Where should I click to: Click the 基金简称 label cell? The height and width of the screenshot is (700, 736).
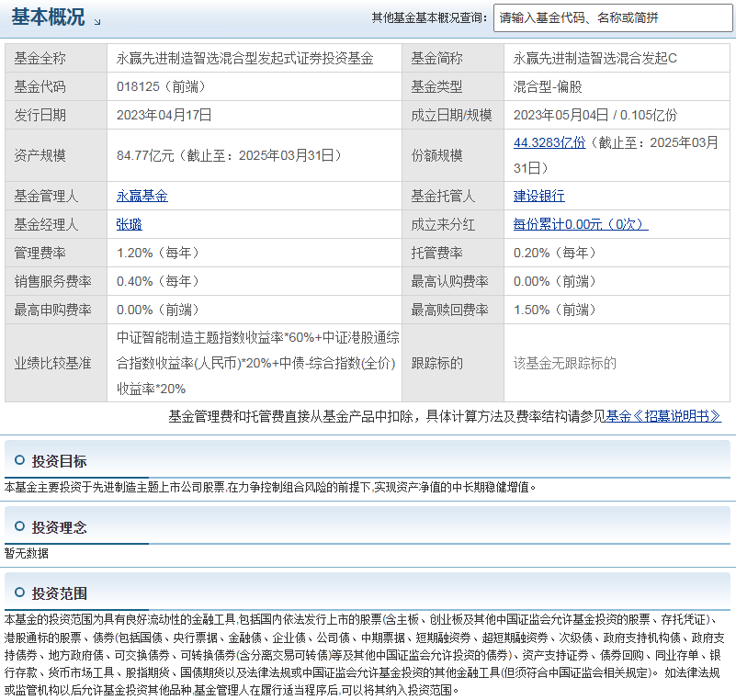(453, 58)
